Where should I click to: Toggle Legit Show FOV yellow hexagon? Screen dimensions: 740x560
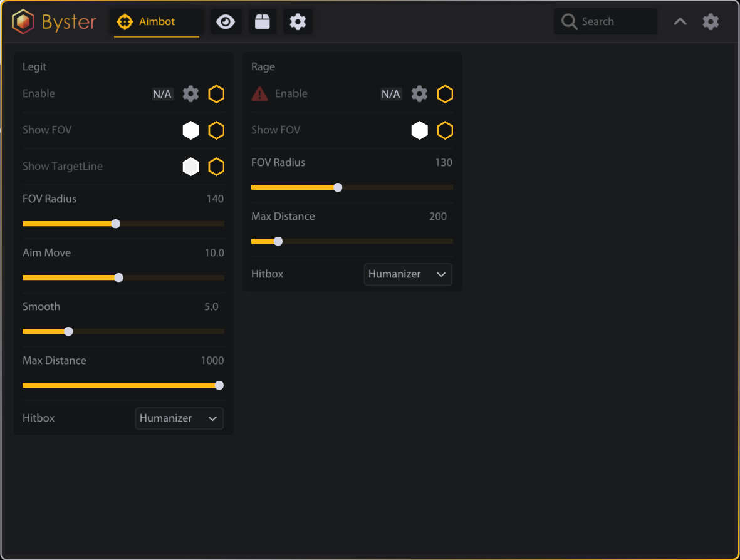click(216, 130)
